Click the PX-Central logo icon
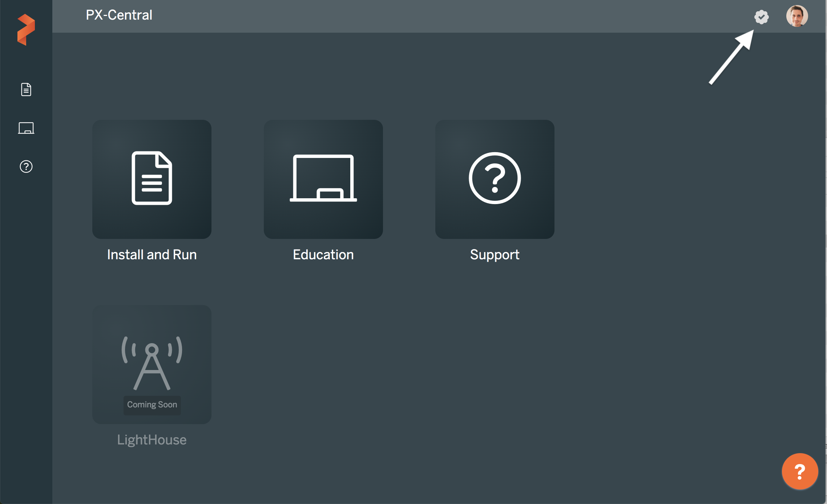The width and height of the screenshot is (827, 504). [x=27, y=27]
